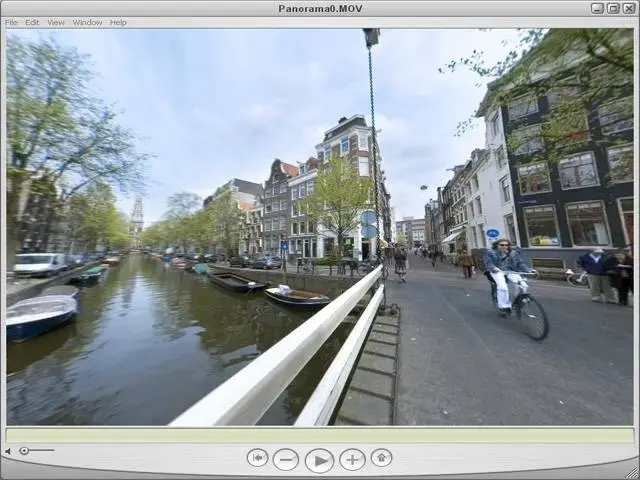Open the Help menu
The image size is (640, 480).
[118, 22]
